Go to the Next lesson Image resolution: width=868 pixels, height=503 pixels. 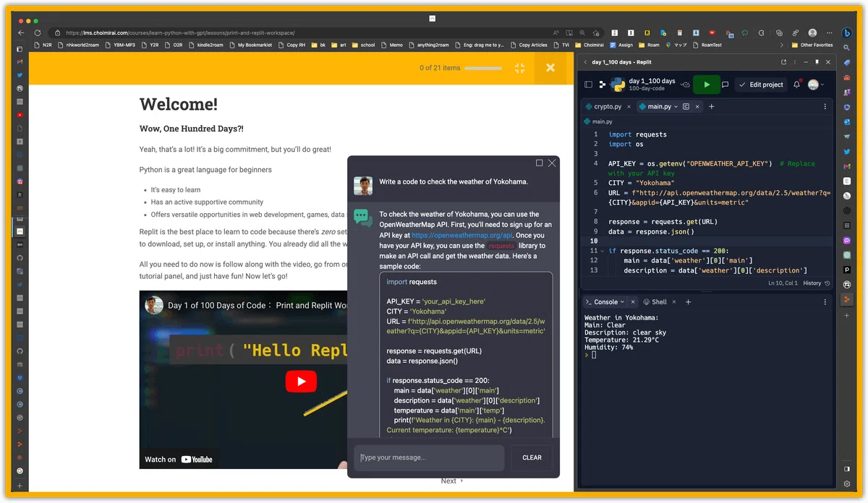coord(452,481)
